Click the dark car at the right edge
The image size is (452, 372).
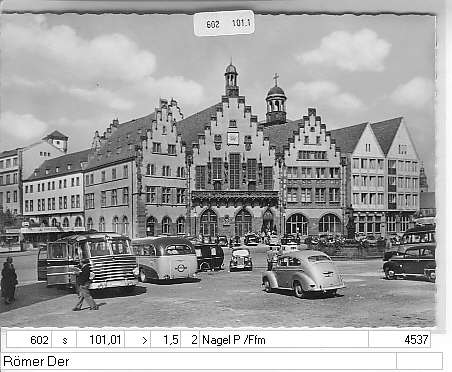tap(410, 262)
